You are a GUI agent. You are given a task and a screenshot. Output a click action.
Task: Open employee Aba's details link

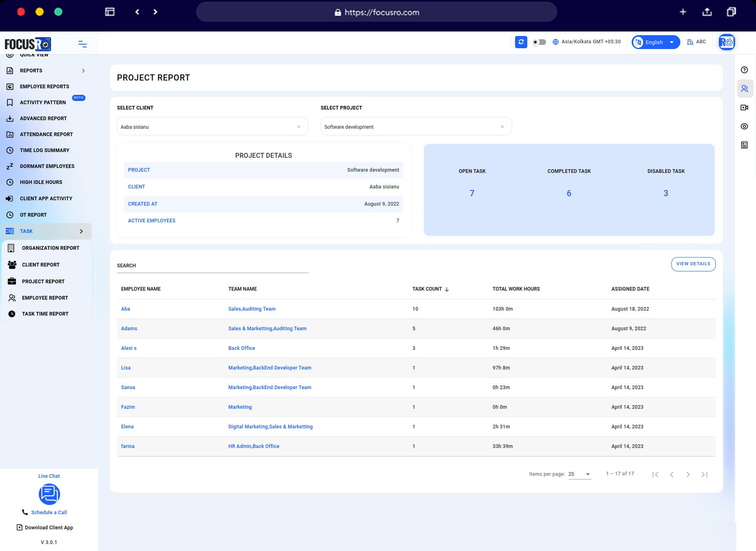coord(125,309)
